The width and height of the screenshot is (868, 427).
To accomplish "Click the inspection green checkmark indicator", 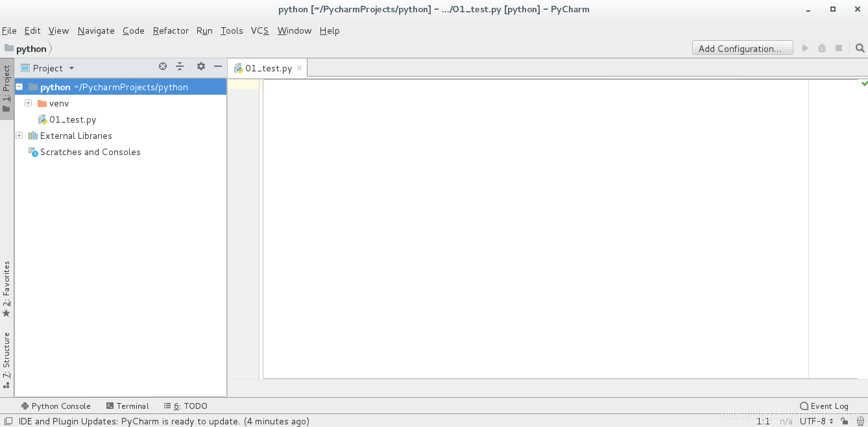I will 864,83.
